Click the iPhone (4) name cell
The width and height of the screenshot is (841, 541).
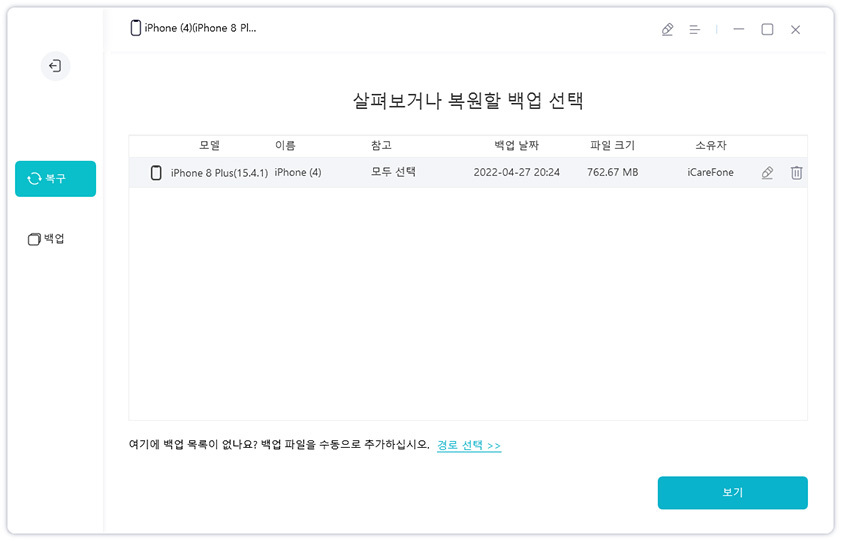click(298, 173)
